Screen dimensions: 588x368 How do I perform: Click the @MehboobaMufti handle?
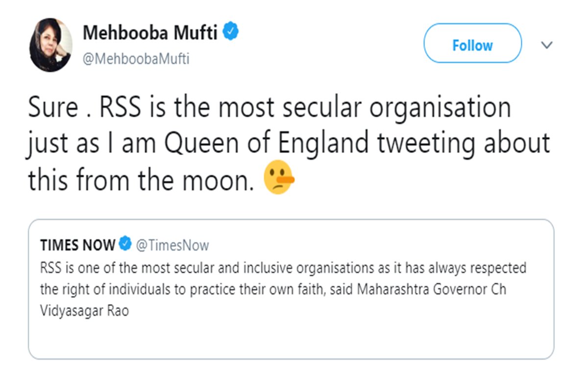pyautogui.click(x=136, y=59)
